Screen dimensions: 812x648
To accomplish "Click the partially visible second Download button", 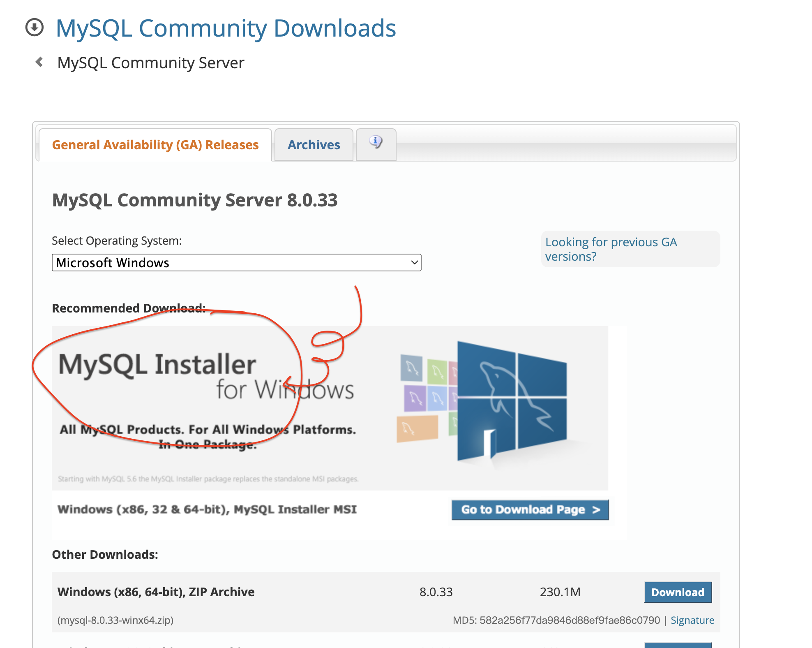I will [677, 645].
